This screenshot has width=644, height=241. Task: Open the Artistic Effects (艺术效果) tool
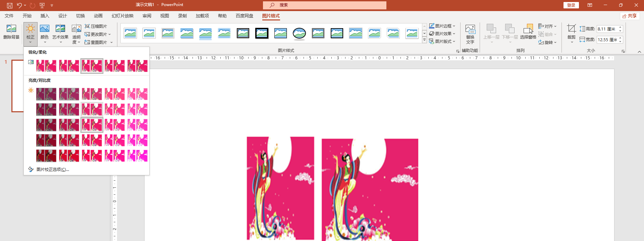click(60, 33)
